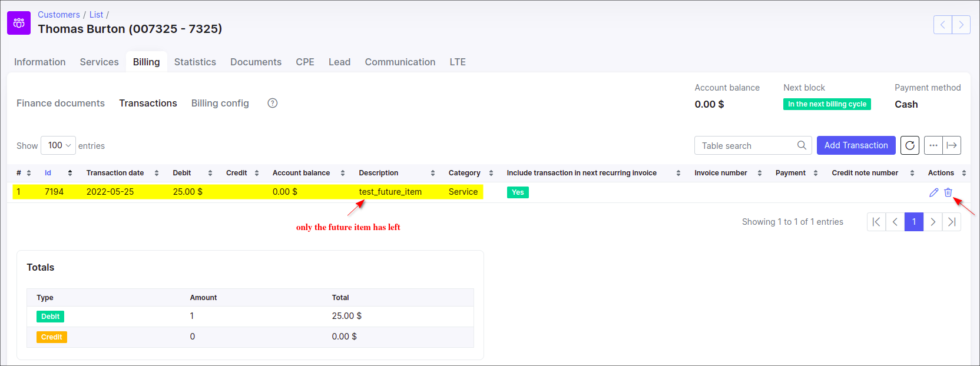Open the billing help question mark icon
Viewport: 980px width, 366px height.
[x=273, y=103]
